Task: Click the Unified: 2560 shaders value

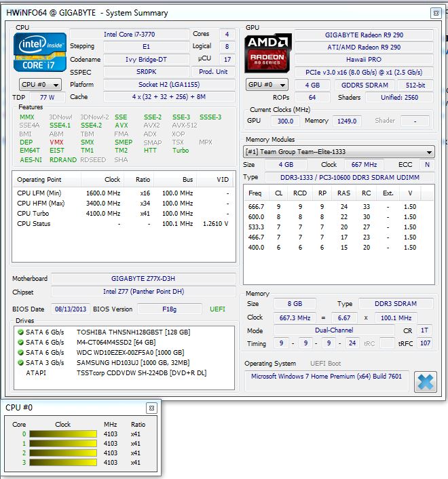Action: pos(399,98)
